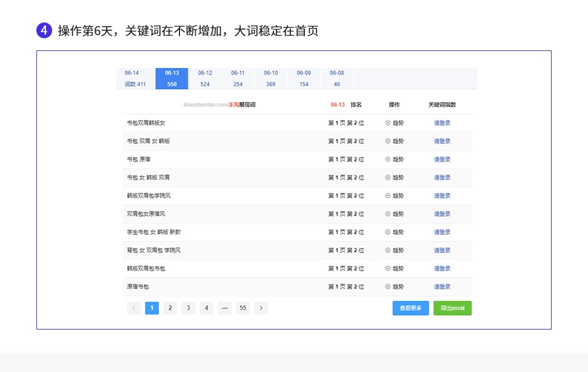Select keyword 书包 女 韩版 双肩
This screenshot has width=588, height=372.
[x=148, y=178]
